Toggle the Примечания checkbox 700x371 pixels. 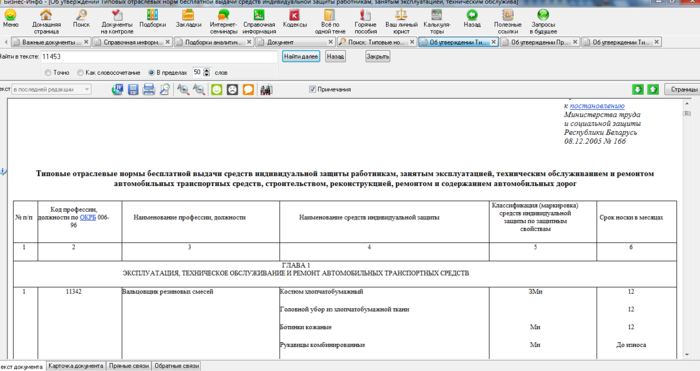312,89
